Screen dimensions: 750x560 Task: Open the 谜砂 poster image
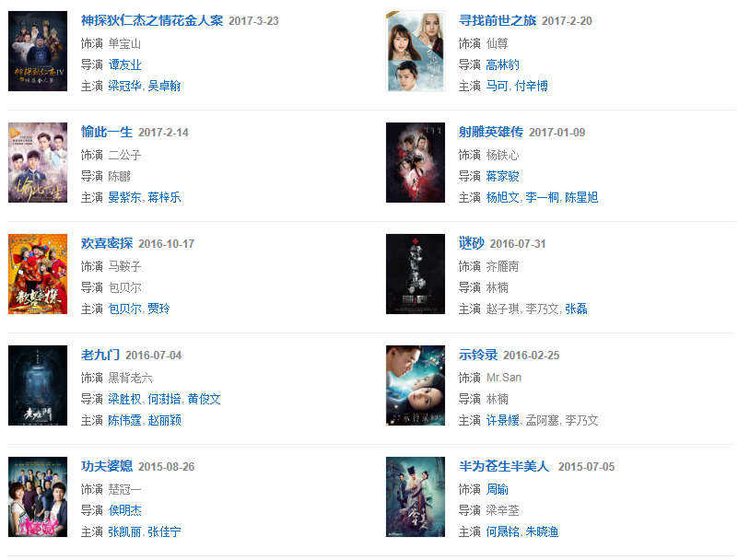coord(416,274)
